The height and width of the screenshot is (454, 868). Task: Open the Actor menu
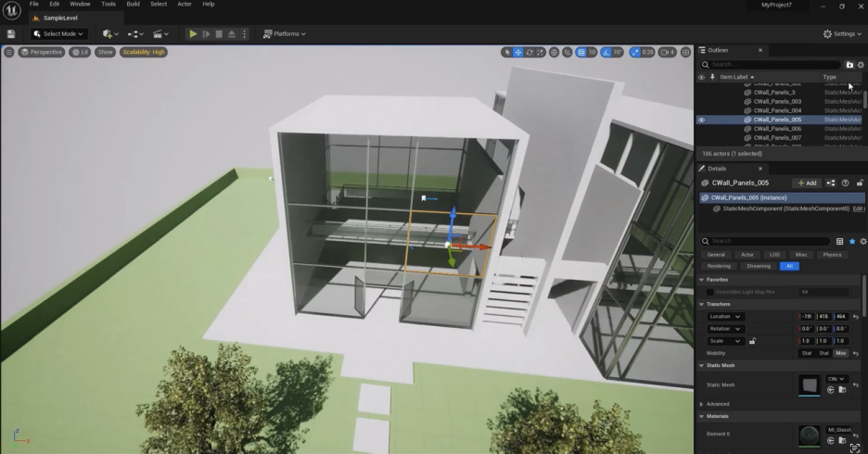(x=185, y=4)
